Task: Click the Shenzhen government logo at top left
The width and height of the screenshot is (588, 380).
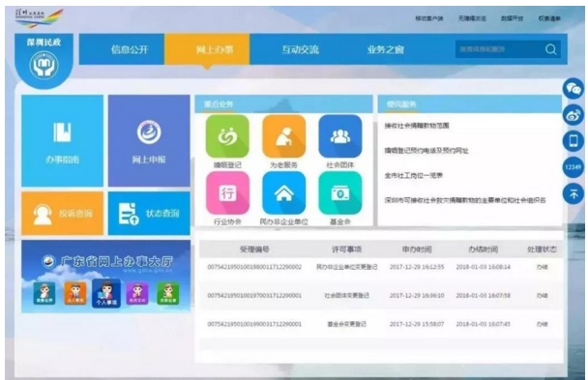Action: 39,17
